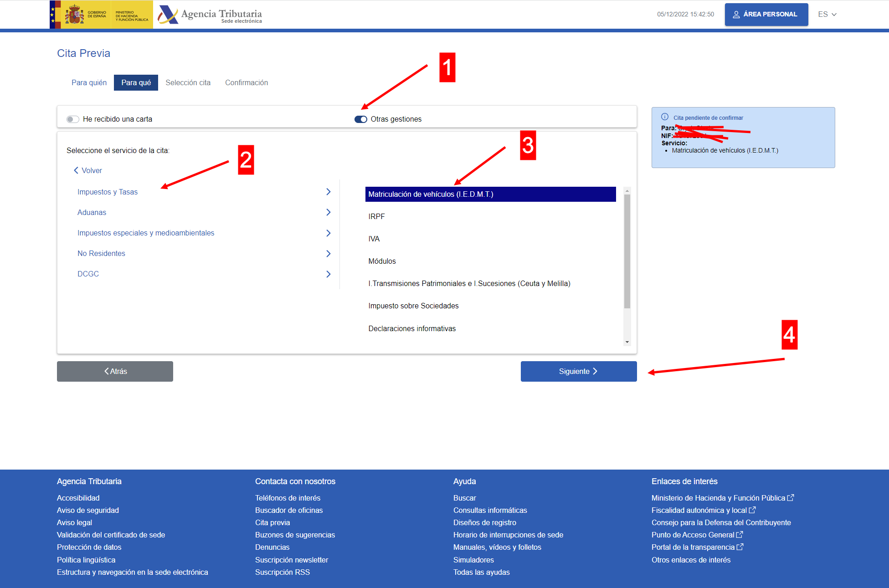
Task: Switch to the 'Para quién' tab
Action: 89,83
